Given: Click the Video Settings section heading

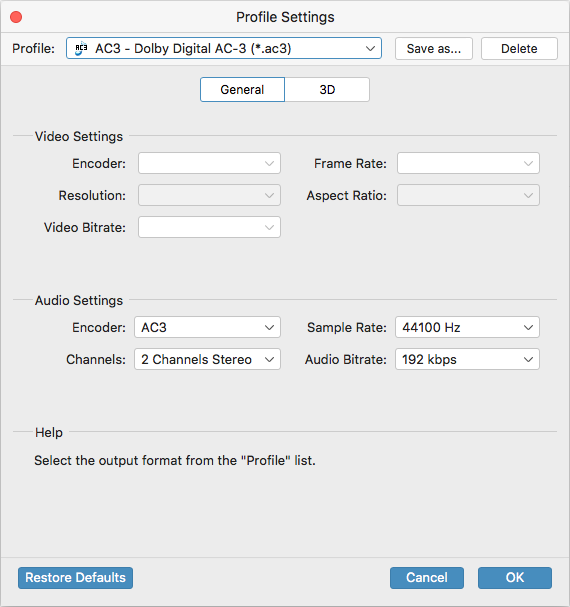Looking at the screenshot, I should (x=79, y=136).
